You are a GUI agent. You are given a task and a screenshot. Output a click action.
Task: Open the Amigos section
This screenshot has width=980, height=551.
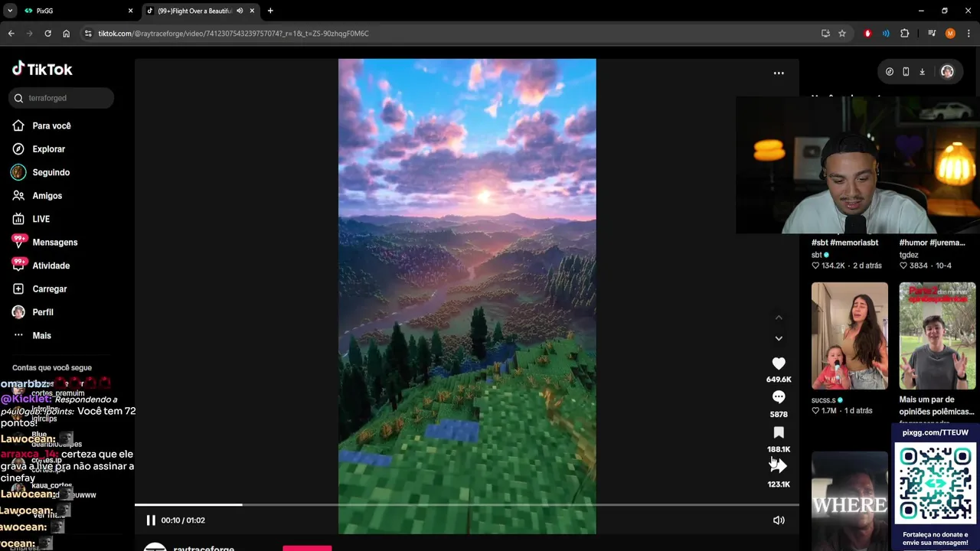(x=47, y=196)
